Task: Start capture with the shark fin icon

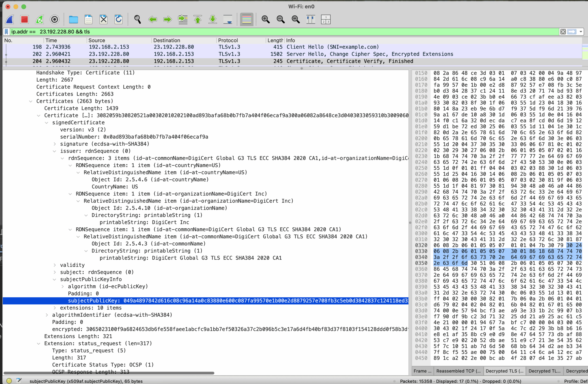Action: pos(10,19)
